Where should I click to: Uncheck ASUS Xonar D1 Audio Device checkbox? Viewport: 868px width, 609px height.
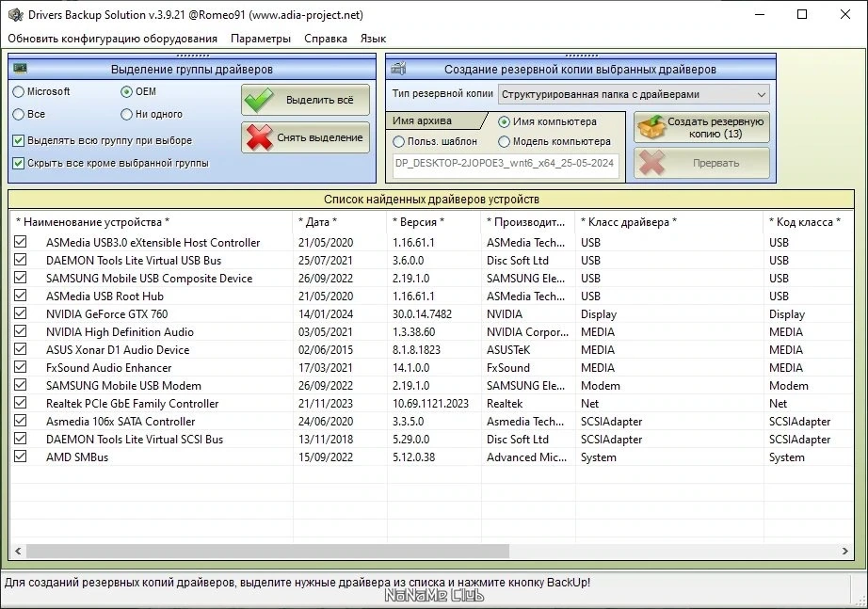pos(21,349)
